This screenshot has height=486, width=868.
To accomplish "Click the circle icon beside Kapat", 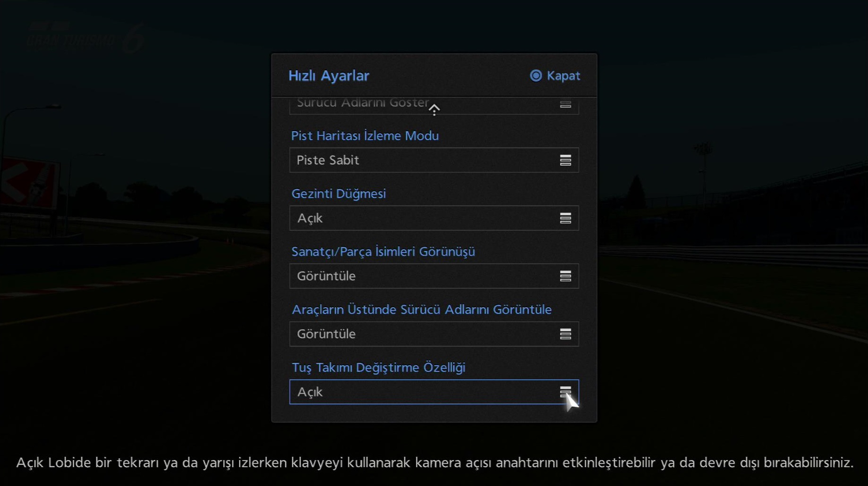I will [536, 75].
